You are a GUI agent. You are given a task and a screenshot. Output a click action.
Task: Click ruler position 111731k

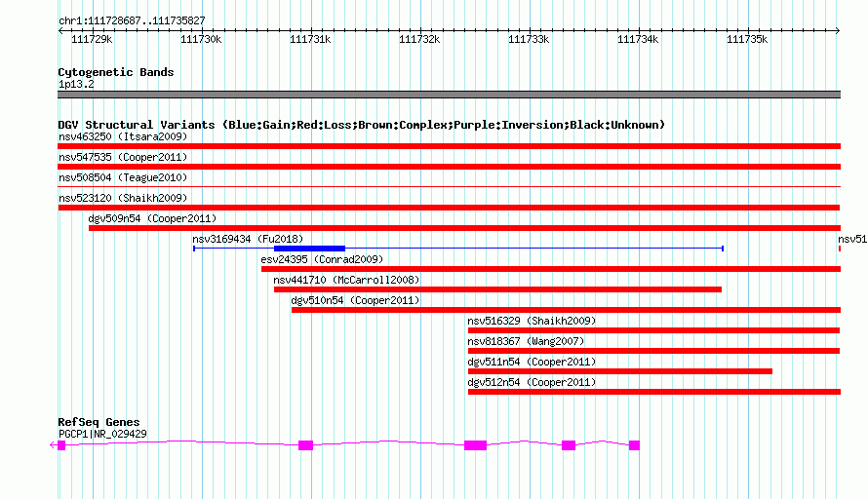310,39
